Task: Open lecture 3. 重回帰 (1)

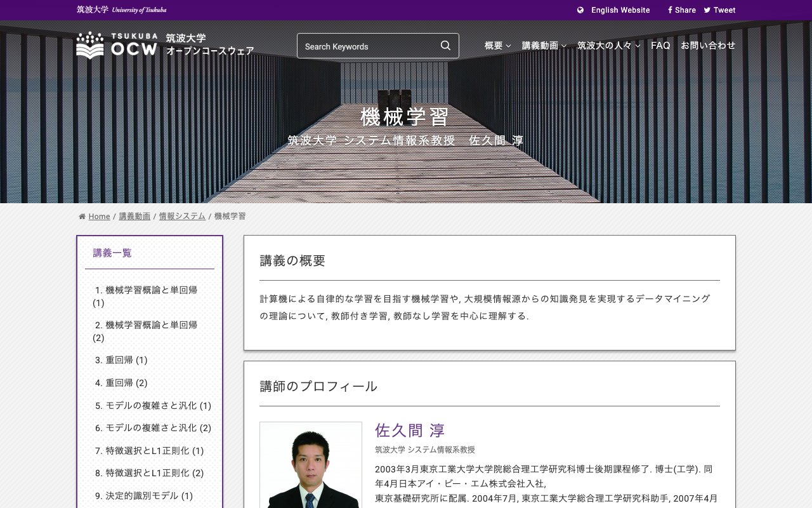Action: [x=121, y=360]
